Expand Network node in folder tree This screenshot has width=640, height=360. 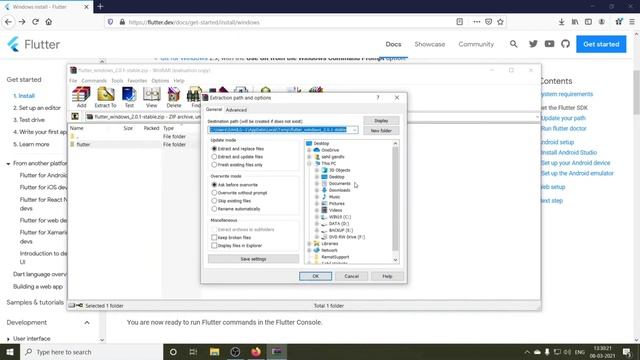tap(309, 250)
